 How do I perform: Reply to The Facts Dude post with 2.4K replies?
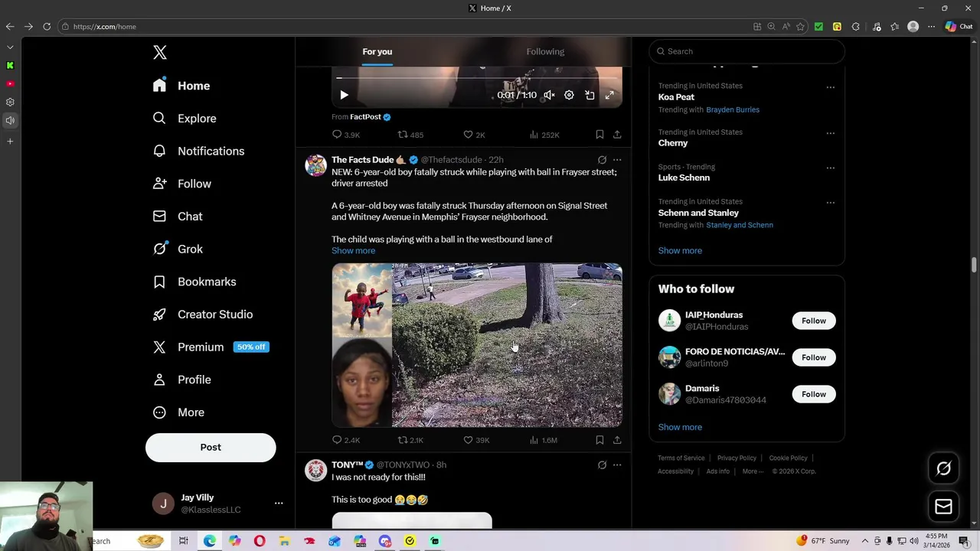click(x=346, y=440)
